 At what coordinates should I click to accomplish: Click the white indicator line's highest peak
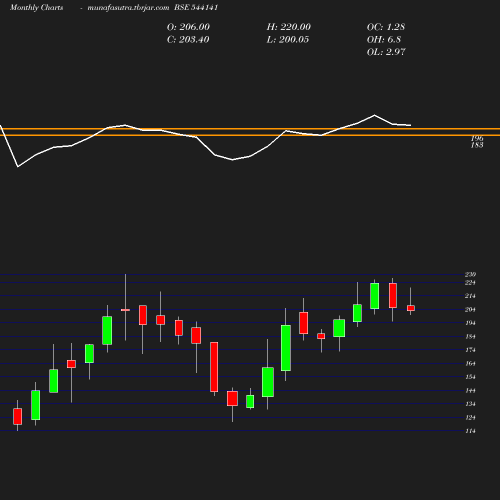point(374,115)
